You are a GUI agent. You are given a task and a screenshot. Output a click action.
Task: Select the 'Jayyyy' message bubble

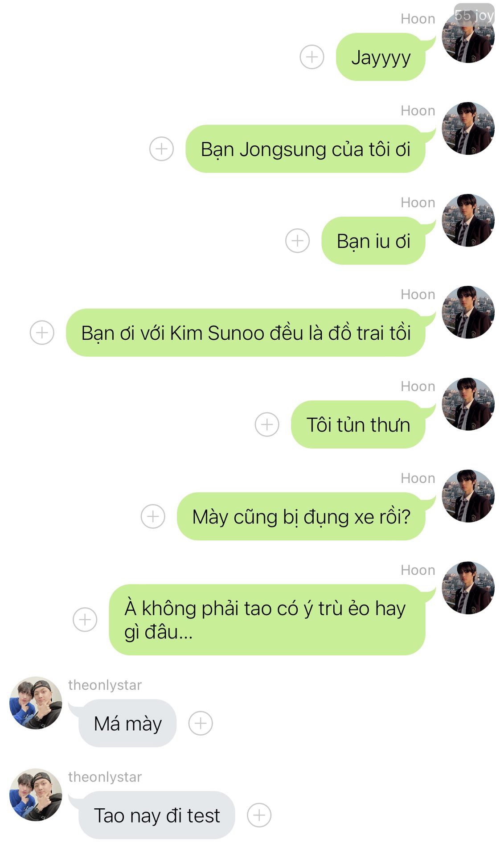tap(381, 57)
